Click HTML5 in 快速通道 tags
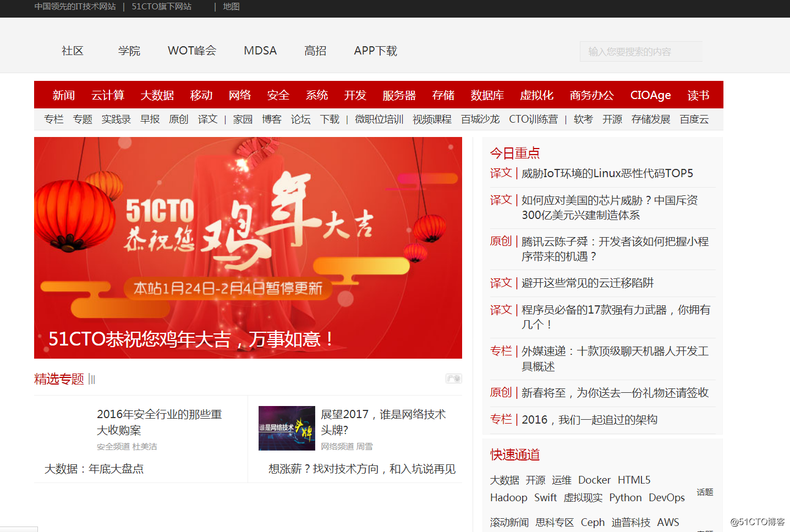The image size is (790, 532). coord(634,480)
